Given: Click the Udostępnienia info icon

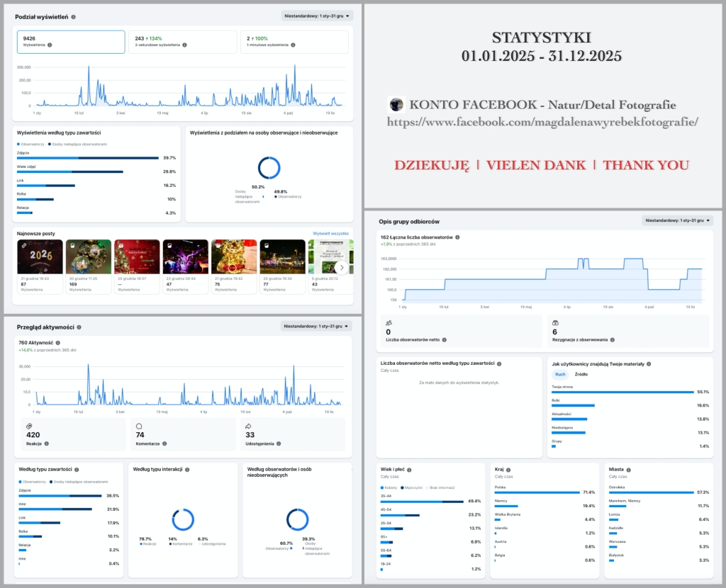Looking at the screenshot, I should click(x=279, y=443).
